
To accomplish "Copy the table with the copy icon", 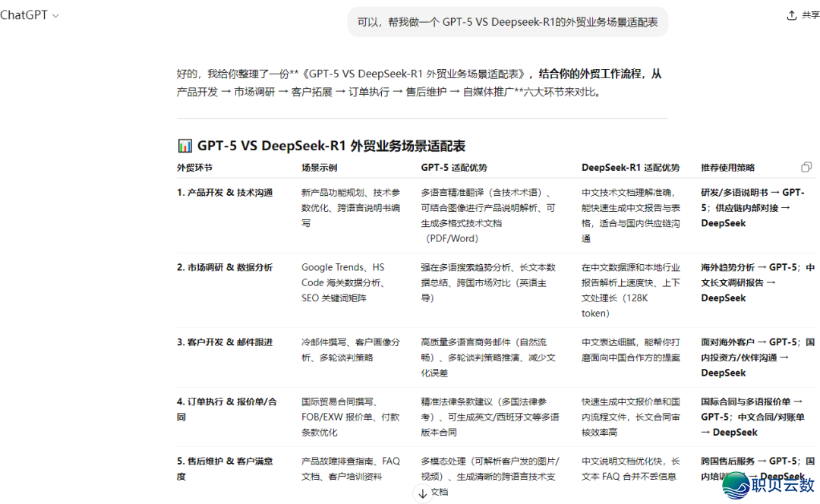I will [806, 167].
